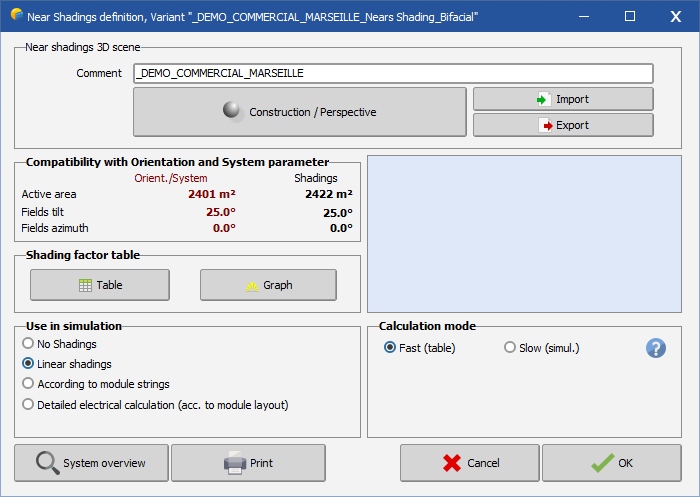The height and width of the screenshot is (497, 700).
Task: Click the Export button
Action: coord(563,125)
